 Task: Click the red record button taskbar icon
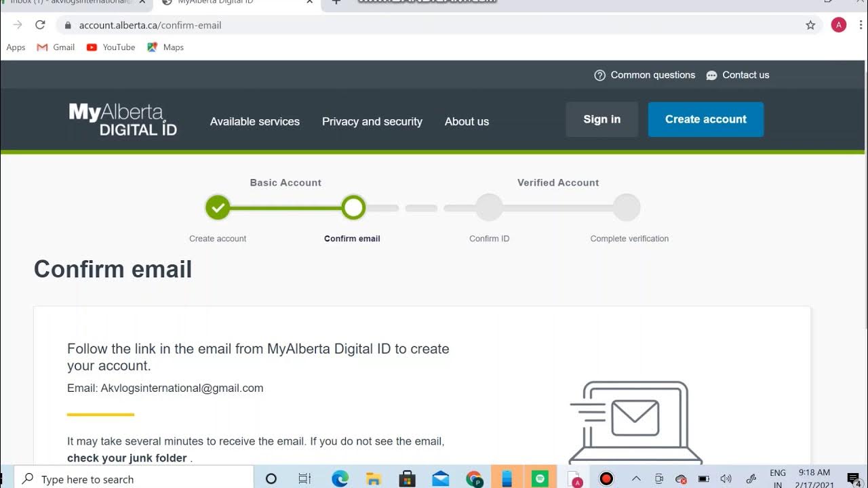606,479
